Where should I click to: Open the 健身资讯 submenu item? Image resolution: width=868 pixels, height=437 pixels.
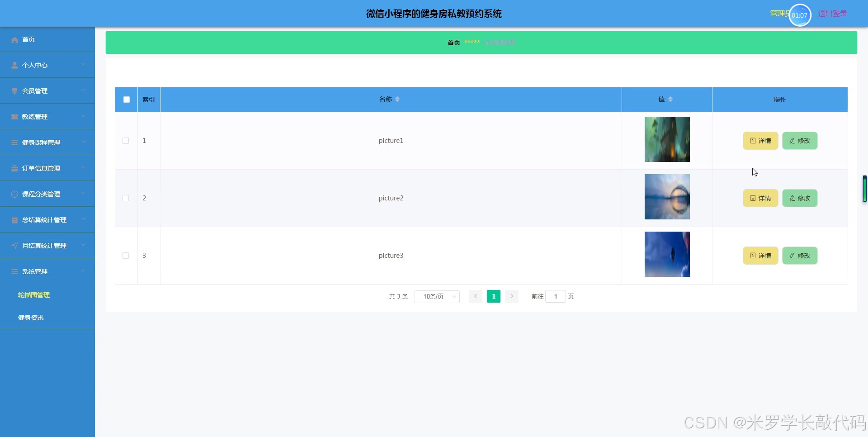tap(31, 318)
